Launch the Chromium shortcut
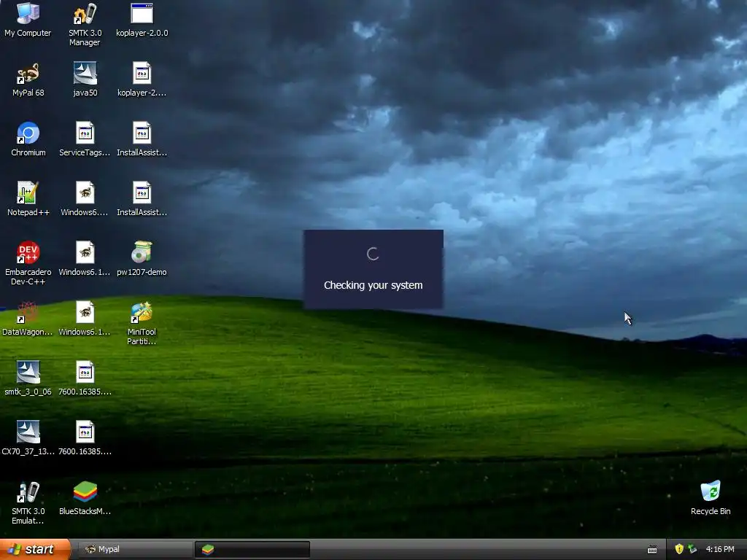 28,139
